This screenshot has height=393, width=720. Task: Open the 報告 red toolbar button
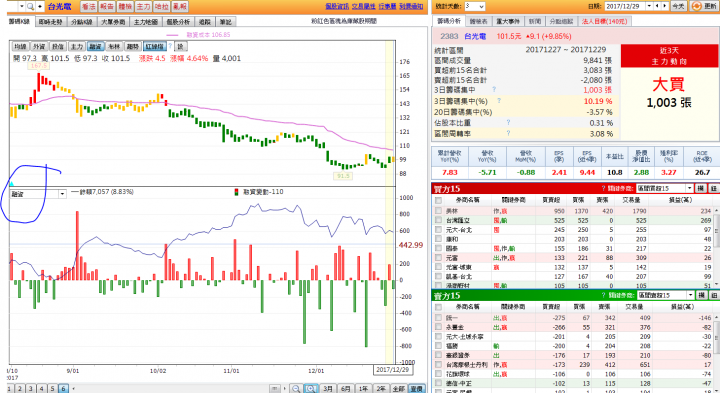coord(107,6)
